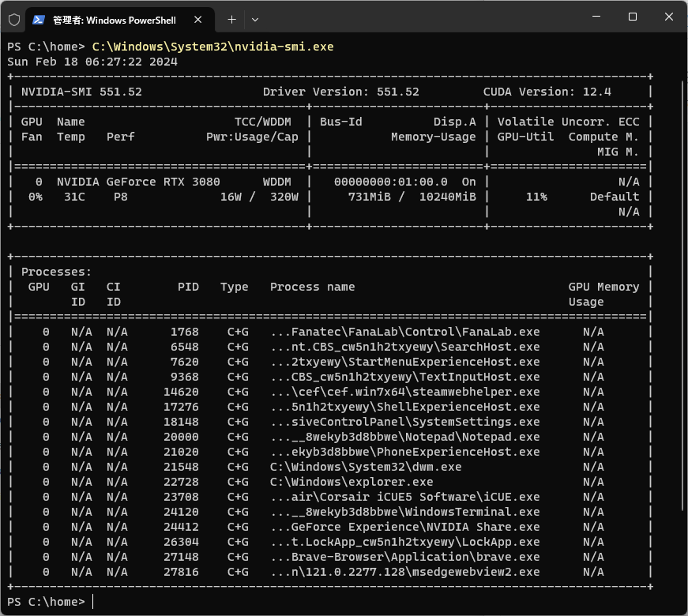Viewport: 688px width, 616px height.
Task: Click the NVIDIA Share.exe process row
Action: (329, 527)
